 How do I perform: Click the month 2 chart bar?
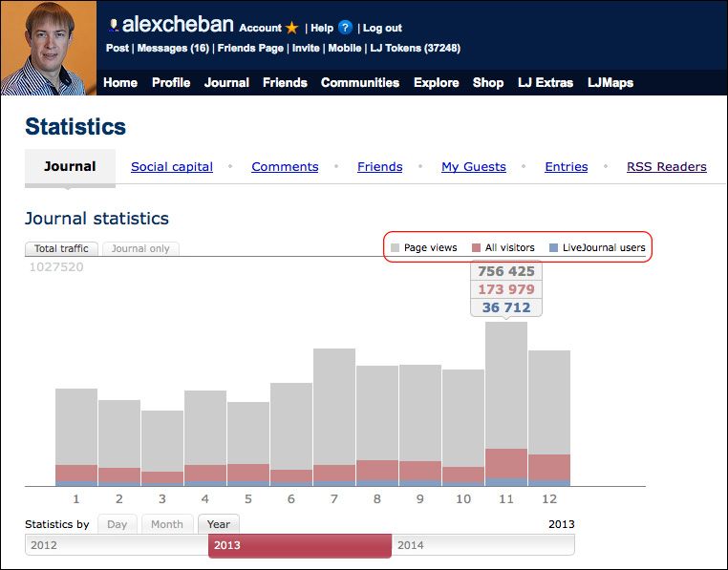(x=119, y=443)
